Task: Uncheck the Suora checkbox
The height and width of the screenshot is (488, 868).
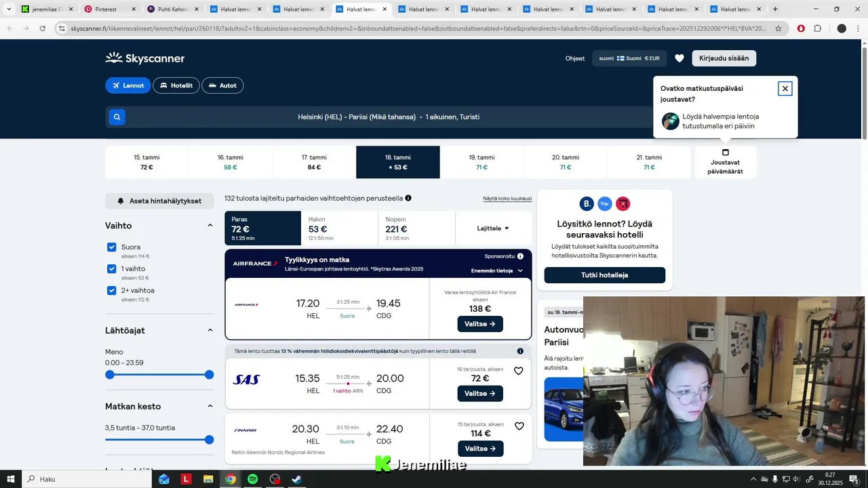Action: point(112,247)
